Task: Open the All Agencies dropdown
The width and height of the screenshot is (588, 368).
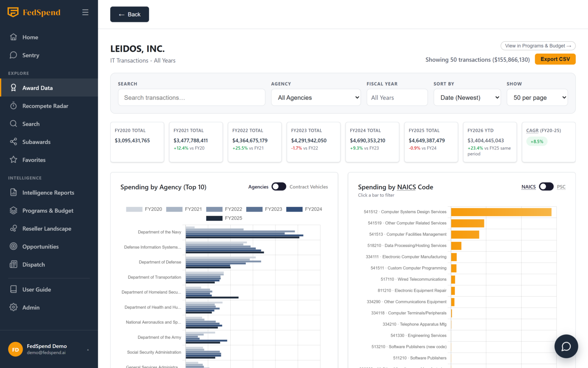Action: pyautogui.click(x=316, y=98)
